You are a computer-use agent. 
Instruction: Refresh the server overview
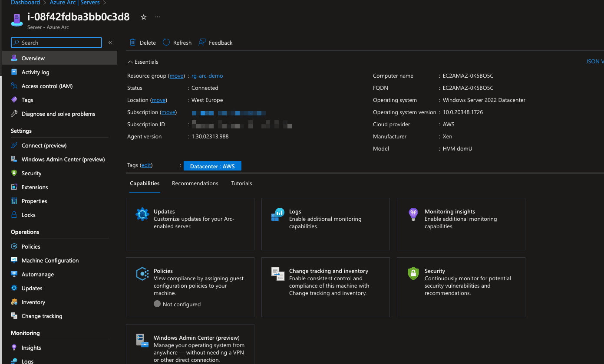click(x=177, y=42)
